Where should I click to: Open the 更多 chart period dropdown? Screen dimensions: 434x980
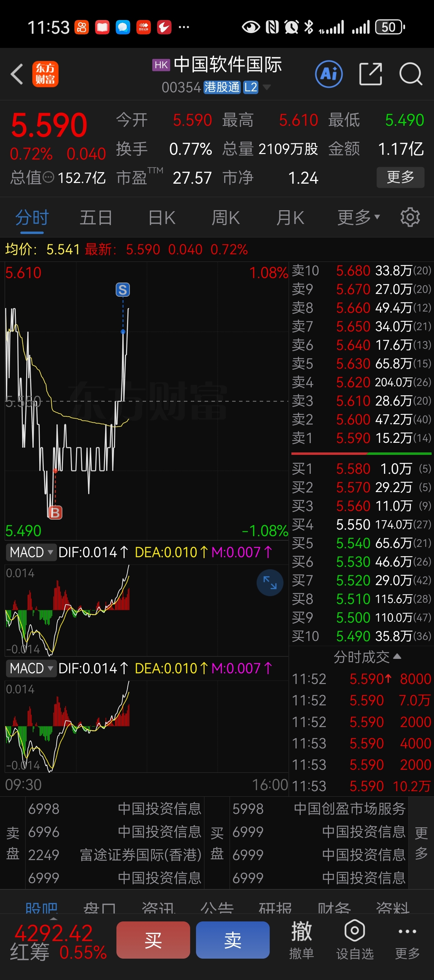[x=359, y=218]
